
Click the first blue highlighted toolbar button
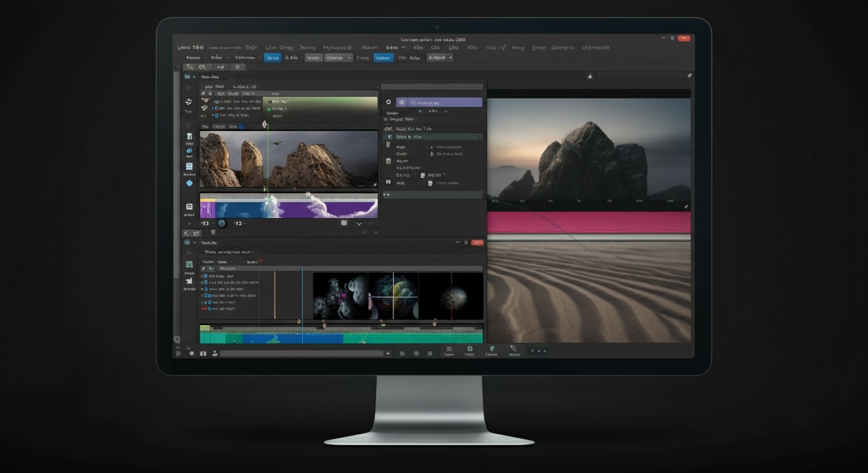pos(272,58)
